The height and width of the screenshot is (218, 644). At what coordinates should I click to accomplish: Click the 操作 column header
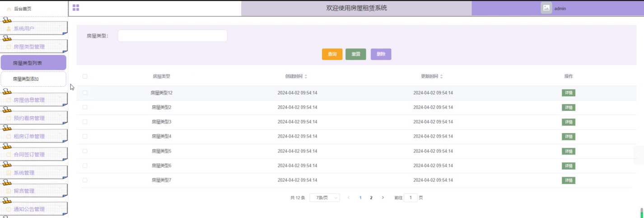click(569, 76)
